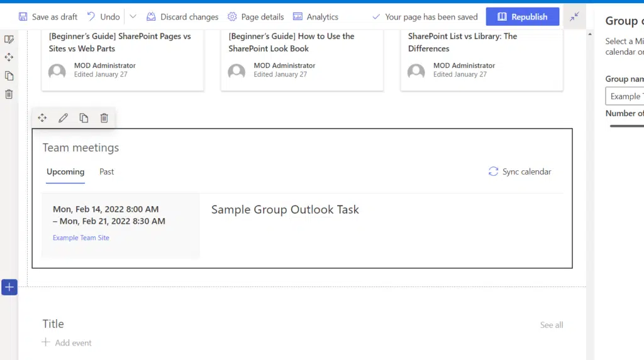This screenshot has height=360, width=644.
Task: Open the Example Team Site link
Action: (81, 237)
